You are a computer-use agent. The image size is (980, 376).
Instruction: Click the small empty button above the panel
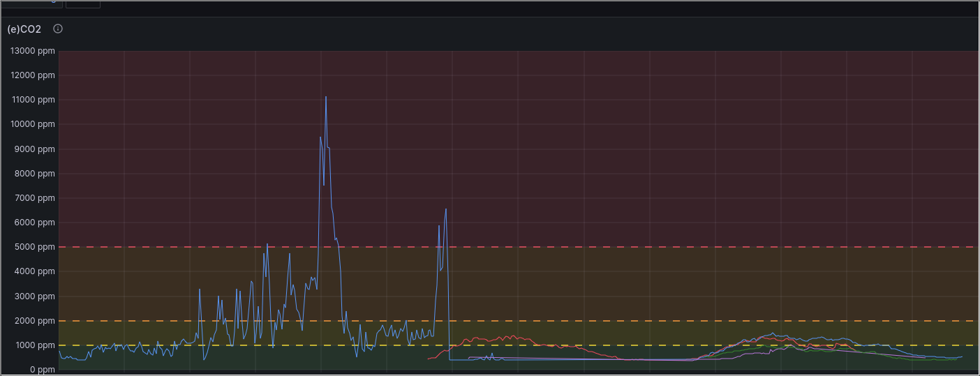[82, 3]
